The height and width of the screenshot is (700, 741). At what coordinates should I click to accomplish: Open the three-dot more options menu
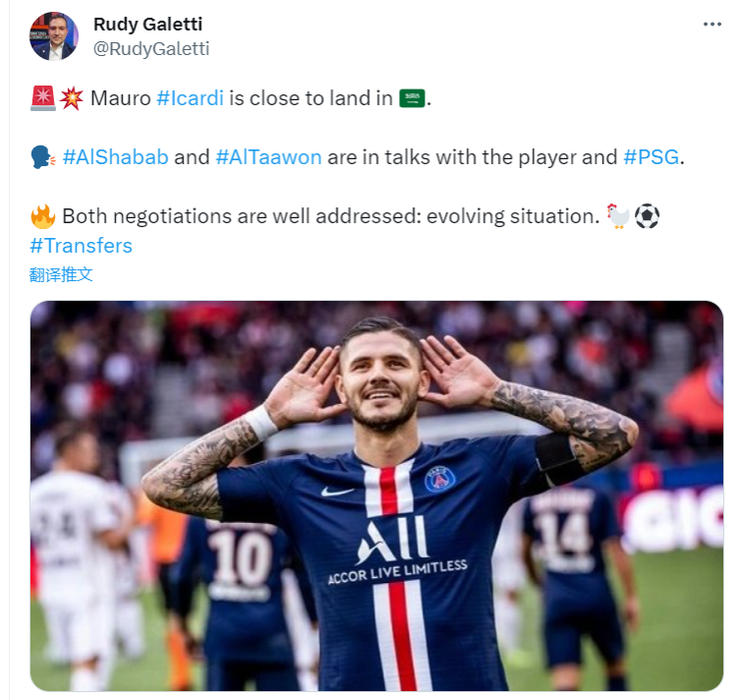(712, 25)
